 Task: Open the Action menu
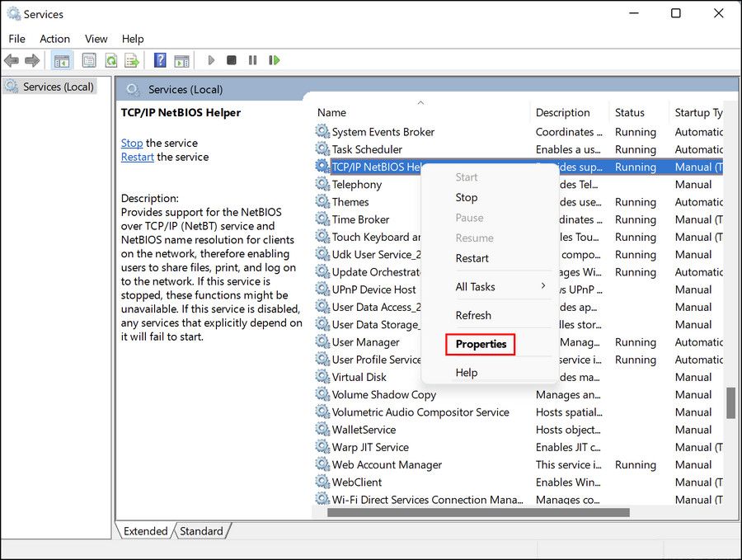[54, 39]
